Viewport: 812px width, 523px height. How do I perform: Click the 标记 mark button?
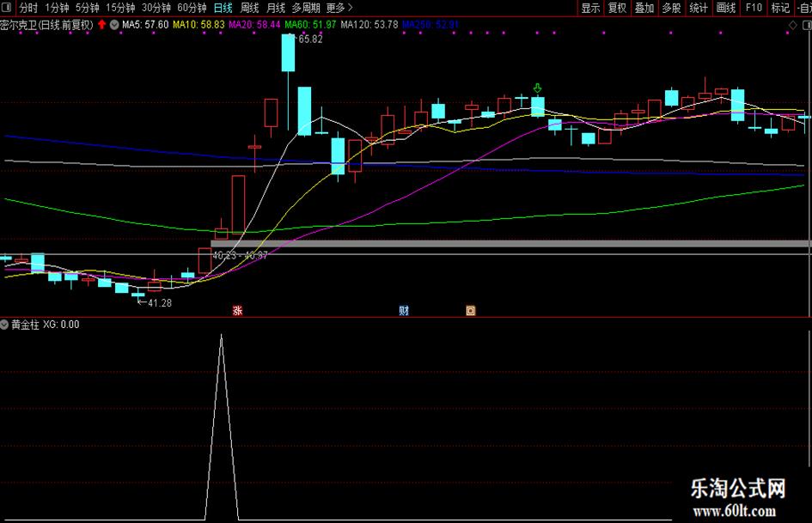pyautogui.click(x=780, y=8)
